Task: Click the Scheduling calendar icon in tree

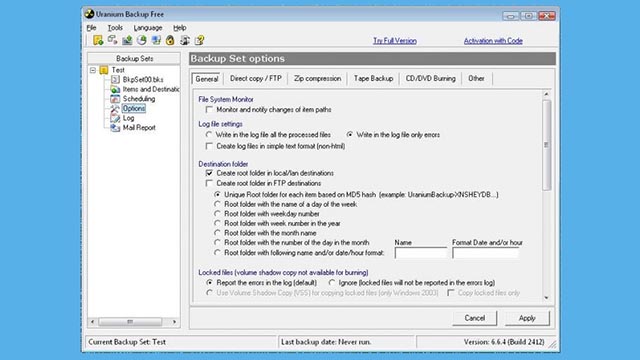Action: [115, 99]
